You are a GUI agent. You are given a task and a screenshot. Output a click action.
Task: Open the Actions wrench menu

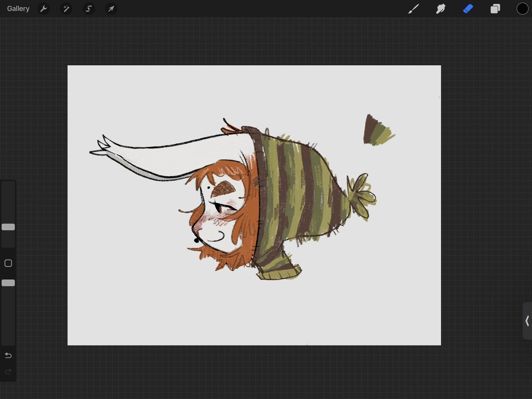43,8
